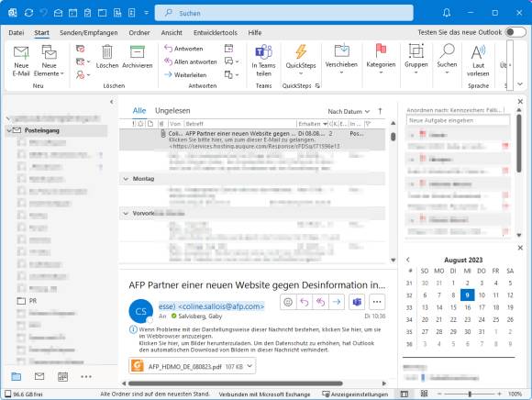Click the Teams share icon in reading pane
The height and width of the screenshot is (400, 532).
point(357,302)
